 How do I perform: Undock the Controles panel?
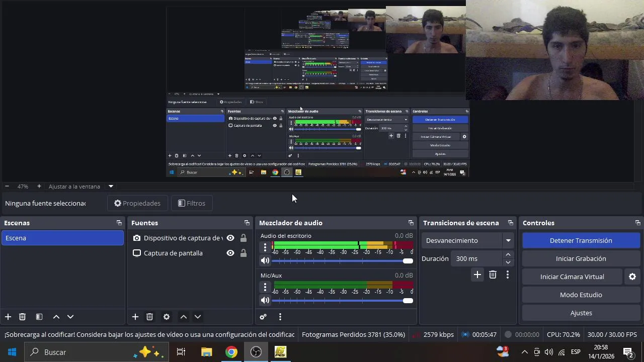click(638, 223)
